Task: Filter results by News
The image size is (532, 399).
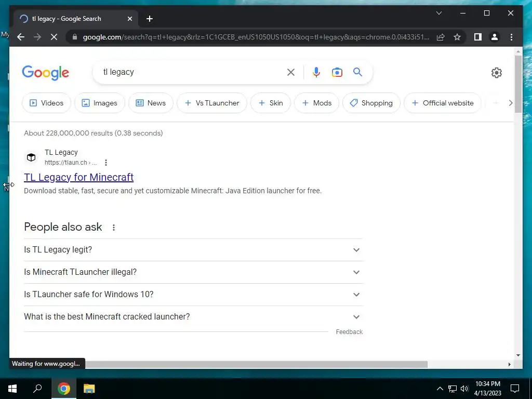Action: coord(151,103)
